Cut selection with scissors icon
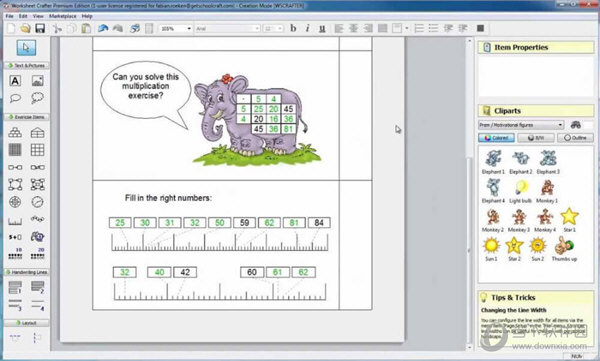600x361 pixels. 57,28
